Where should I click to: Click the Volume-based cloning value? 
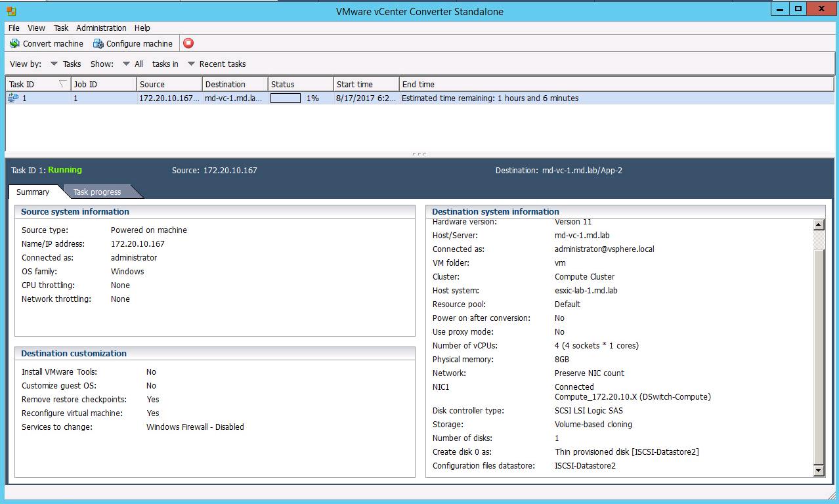coord(593,424)
